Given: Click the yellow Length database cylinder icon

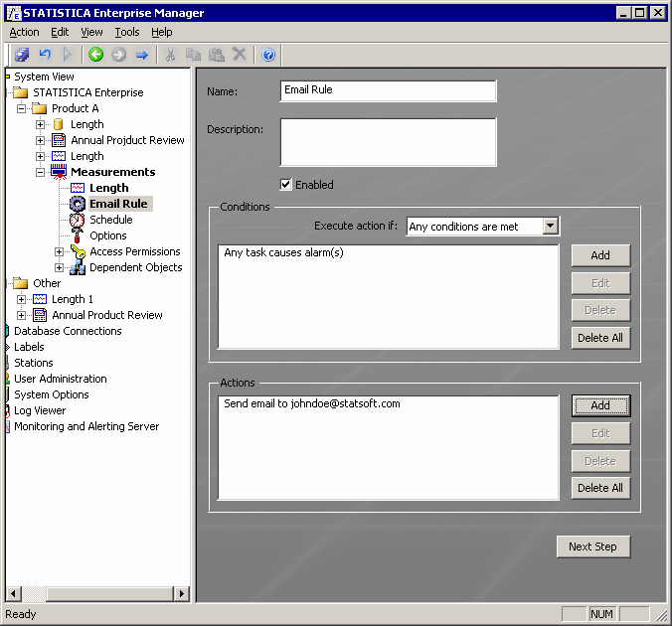Looking at the screenshot, I should coord(59,124).
